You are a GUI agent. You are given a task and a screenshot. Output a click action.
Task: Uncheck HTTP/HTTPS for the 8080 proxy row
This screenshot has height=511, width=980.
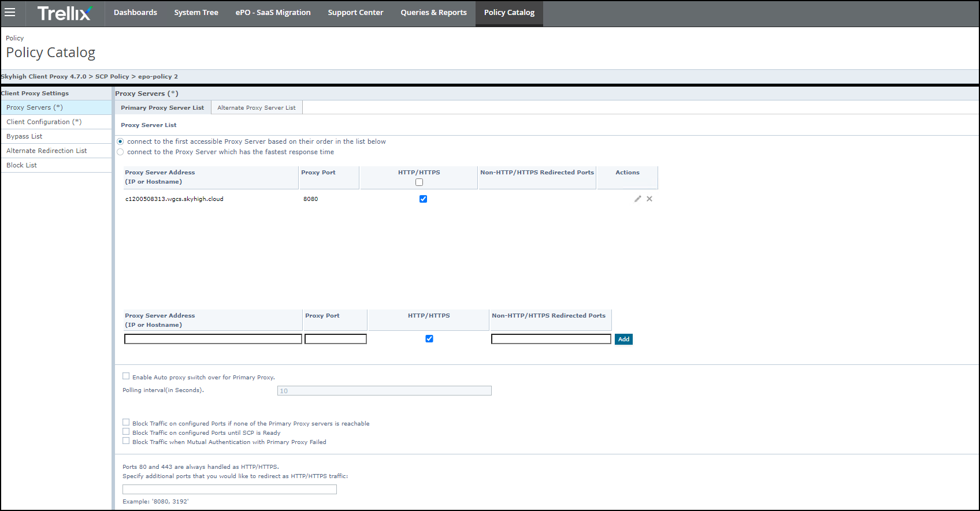423,199
